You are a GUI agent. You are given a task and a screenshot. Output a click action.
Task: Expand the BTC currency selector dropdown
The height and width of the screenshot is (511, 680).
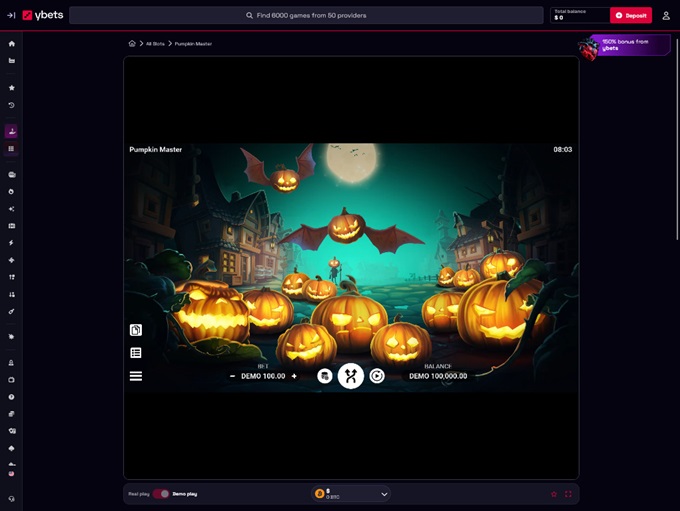pyautogui.click(x=384, y=494)
